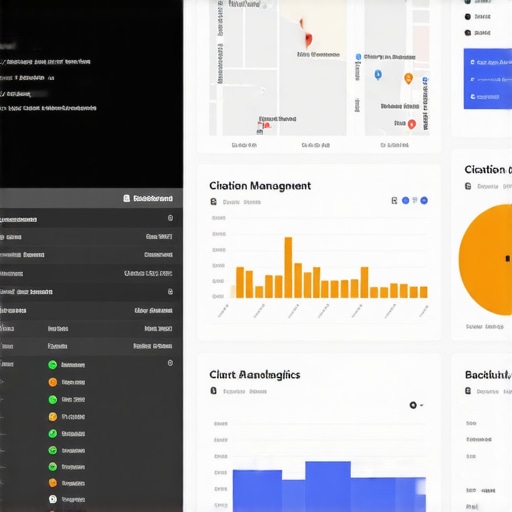Screen dimensions: 512x512
Task: Select the right tab label beneath the map
Action: coord(394,145)
